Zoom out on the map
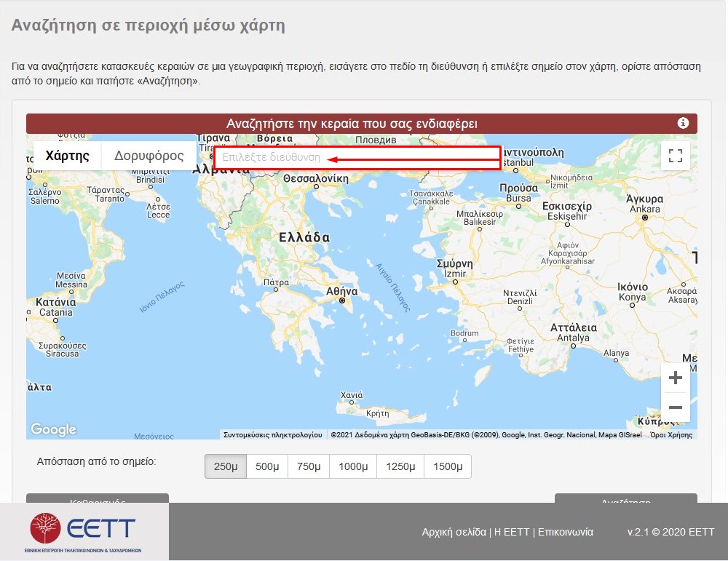 pos(675,407)
